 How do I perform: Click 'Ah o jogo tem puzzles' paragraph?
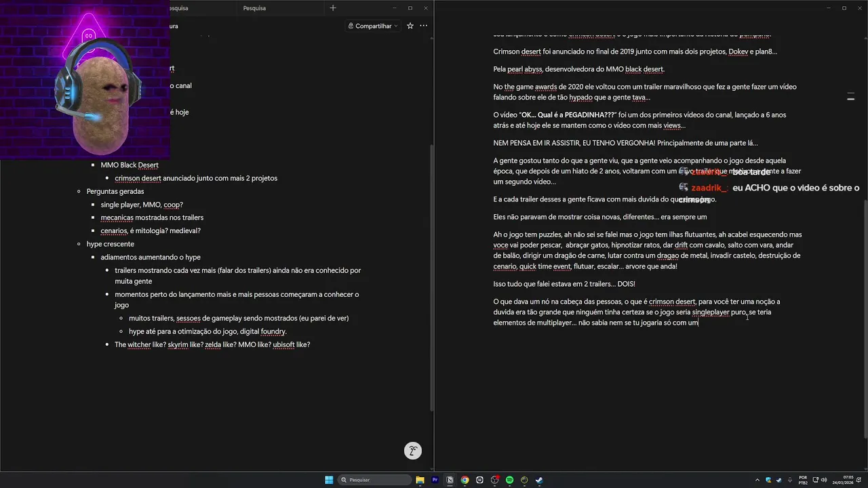[x=647, y=250]
